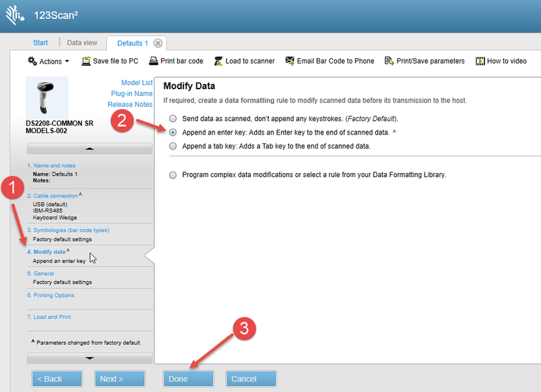This screenshot has height=392, width=541.
Task: Click the Next > button
Action: click(120, 379)
